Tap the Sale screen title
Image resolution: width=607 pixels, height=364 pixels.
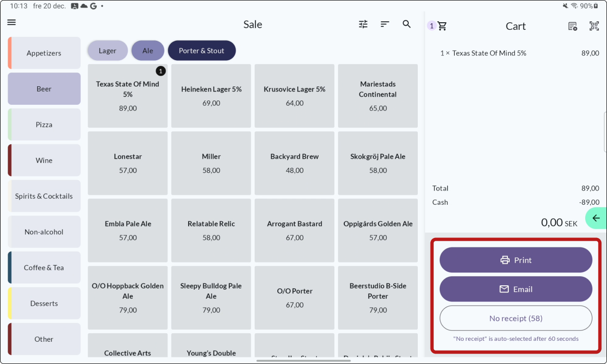click(253, 24)
